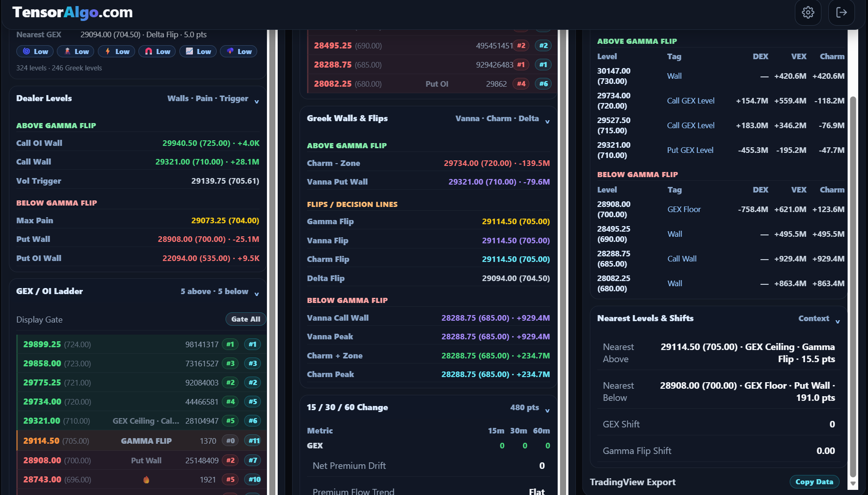
Task: Click the Copy Data button
Action: tap(814, 482)
